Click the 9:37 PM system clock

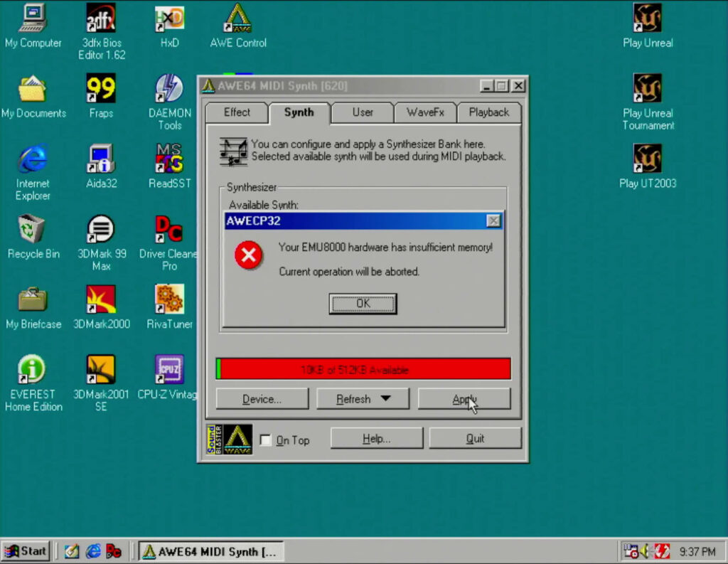tap(697, 551)
